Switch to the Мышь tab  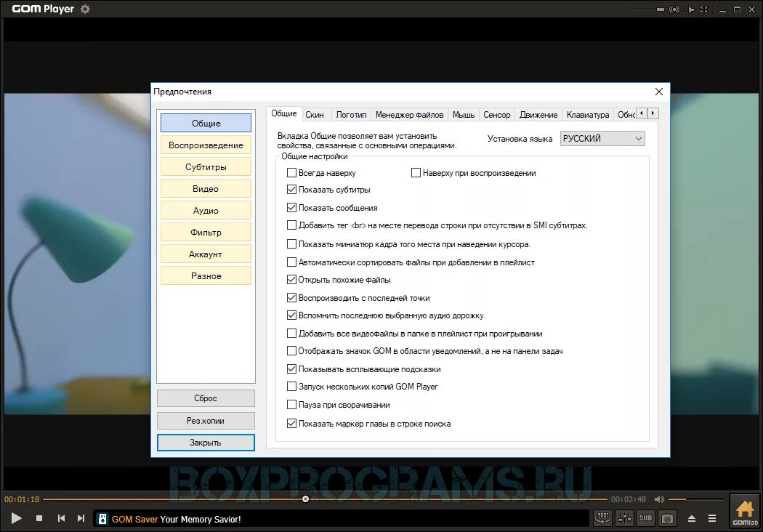464,115
